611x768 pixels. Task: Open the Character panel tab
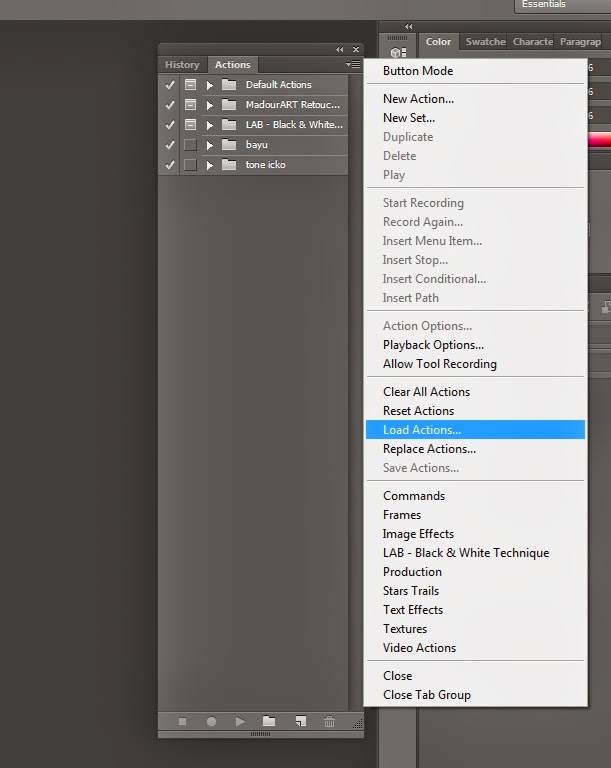point(533,42)
